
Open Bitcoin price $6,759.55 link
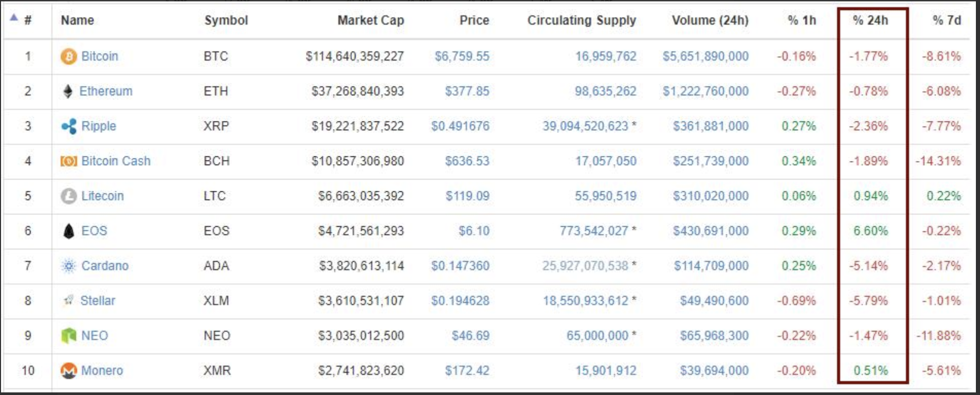click(462, 56)
